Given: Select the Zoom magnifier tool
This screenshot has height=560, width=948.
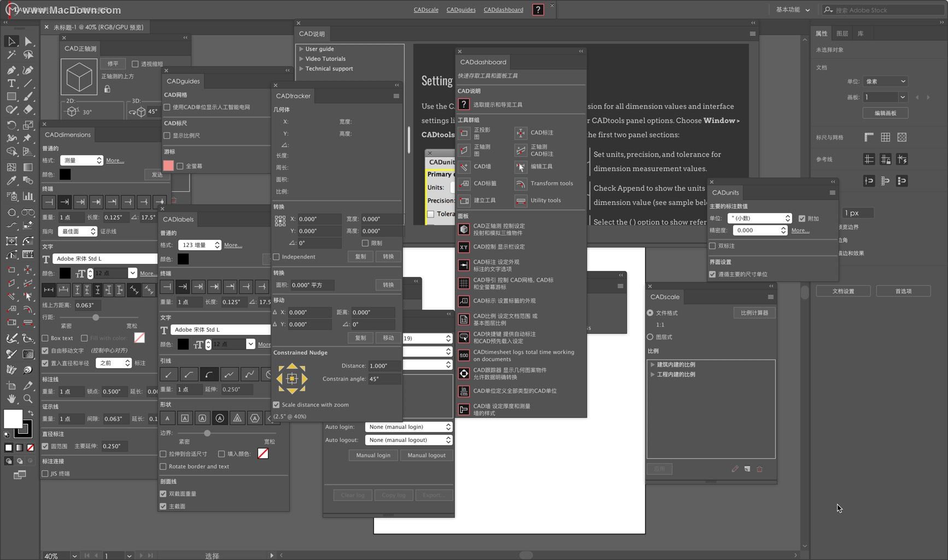Looking at the screenshot, I should 28,399.
